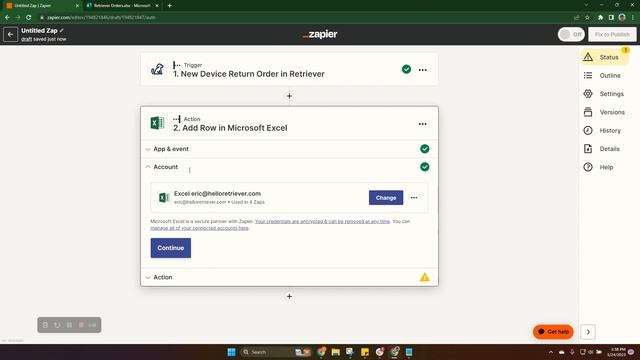Click the green checkmark beside Account

tap(424, 167)
